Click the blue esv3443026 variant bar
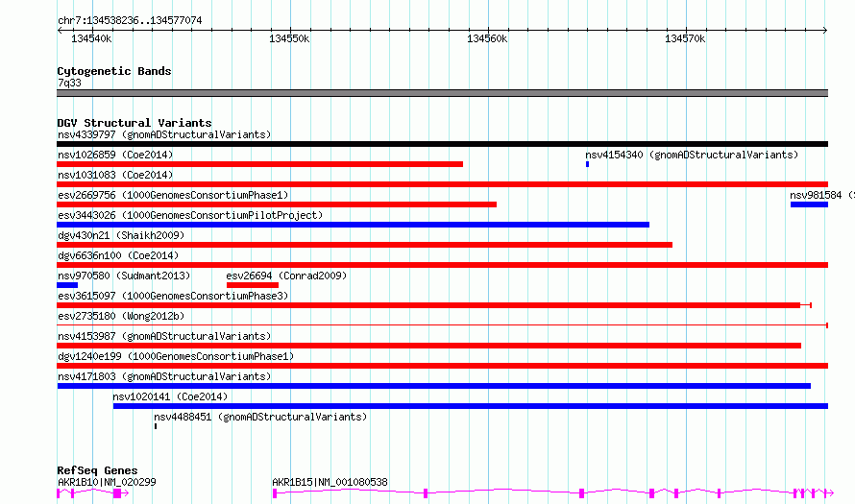Image resolution: width=855 pixels, height=504 pixels. (353, 225)
